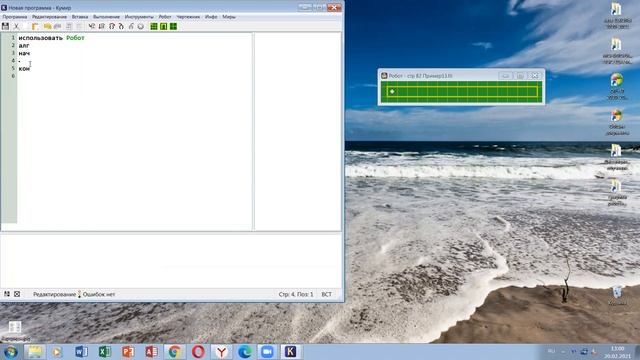640x360 pixels.
Task: Click the 'использовать' keyword on line 1
Action: point(40,38)
